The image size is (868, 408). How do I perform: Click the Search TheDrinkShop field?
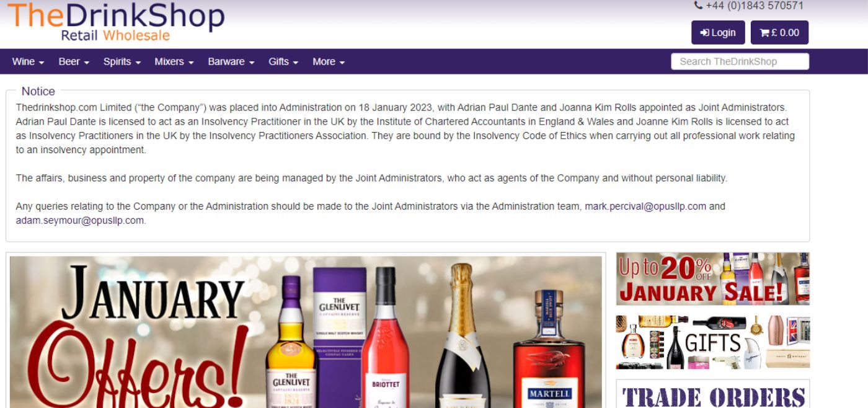(x=740, y=61)
